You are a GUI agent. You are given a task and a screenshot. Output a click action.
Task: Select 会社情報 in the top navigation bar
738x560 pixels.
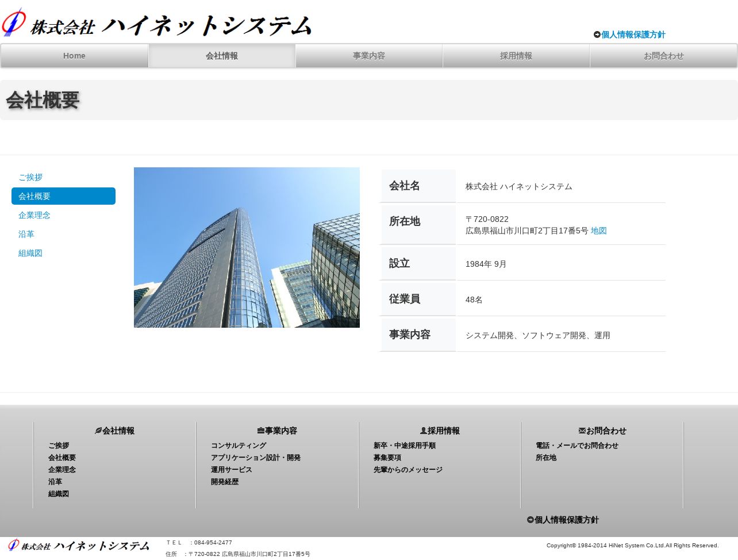tap(222, 56)
